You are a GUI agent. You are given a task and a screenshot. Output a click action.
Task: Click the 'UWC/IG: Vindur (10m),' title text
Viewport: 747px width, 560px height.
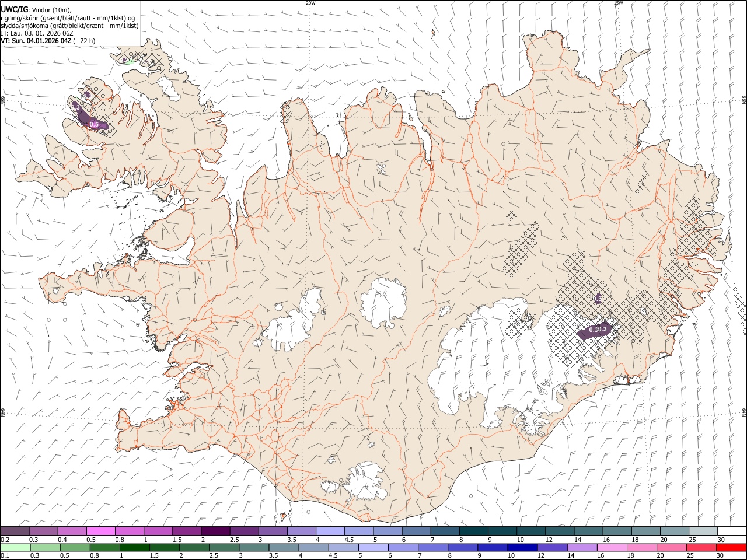36,9
